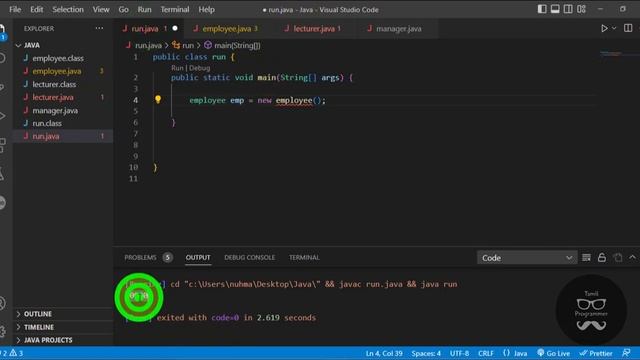Screen dimensions: 640x360
Task: Open the run button dropdown arrow
Action: (614, 28)
